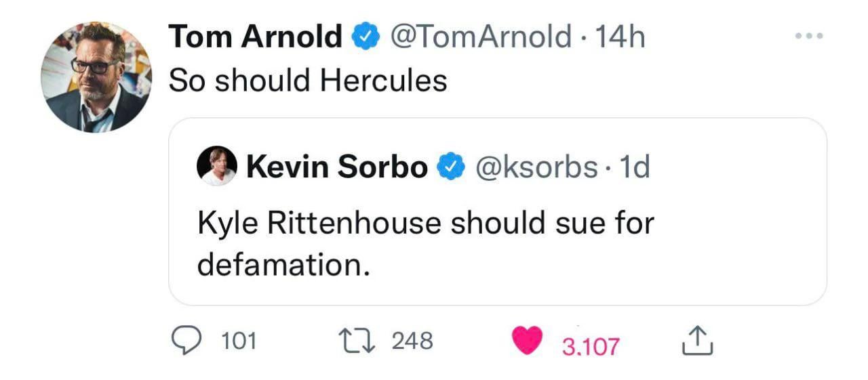
Task: View the 101 replies count
Action: 239,341
